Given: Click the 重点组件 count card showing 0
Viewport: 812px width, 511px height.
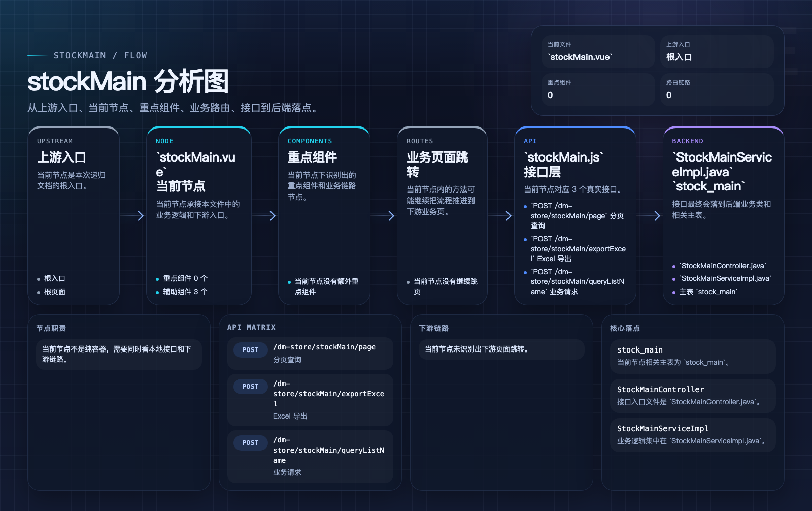Looking at the screenshot, I should click(x=598, y=89).
